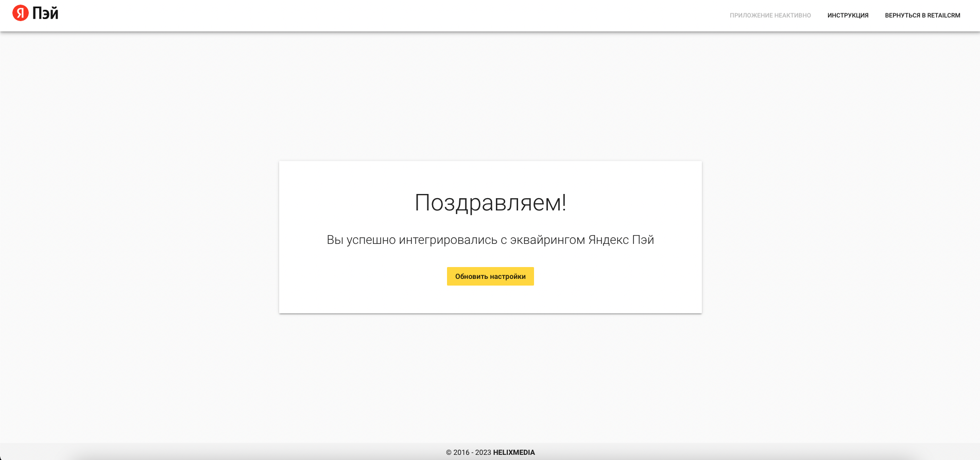Click the Поздравляем! heading
Viewport: 980px width, 460px height.
490,203
